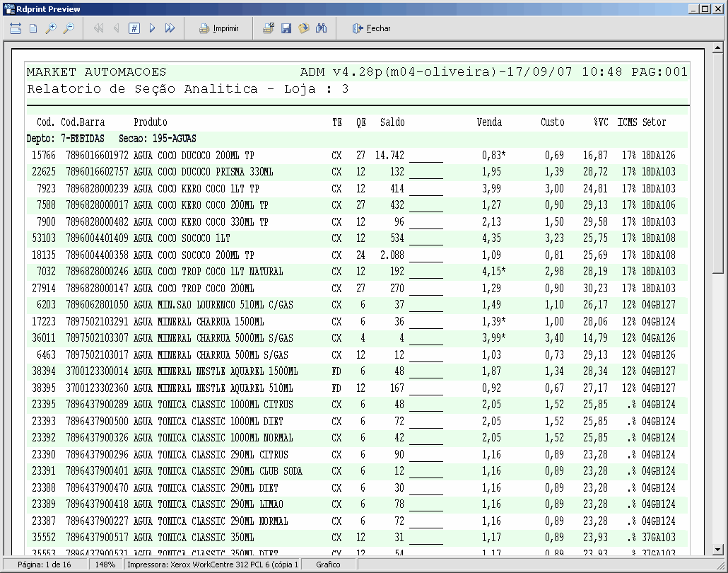Click the Impressora Xerox WorkCentre status entry

[213, 565]
